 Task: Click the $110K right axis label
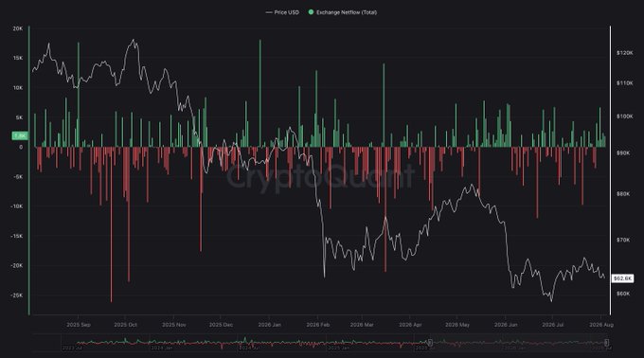click(x=625, y=83)
